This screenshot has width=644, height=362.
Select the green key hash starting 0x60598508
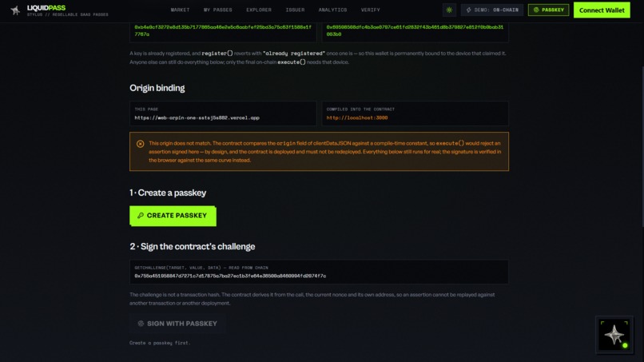click(415, 30)
